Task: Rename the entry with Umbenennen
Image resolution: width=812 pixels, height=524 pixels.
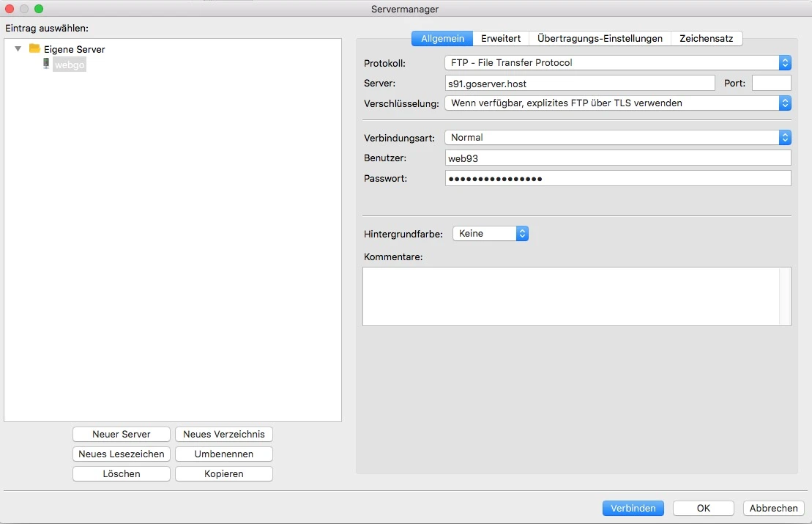Action: click(223, 454)
